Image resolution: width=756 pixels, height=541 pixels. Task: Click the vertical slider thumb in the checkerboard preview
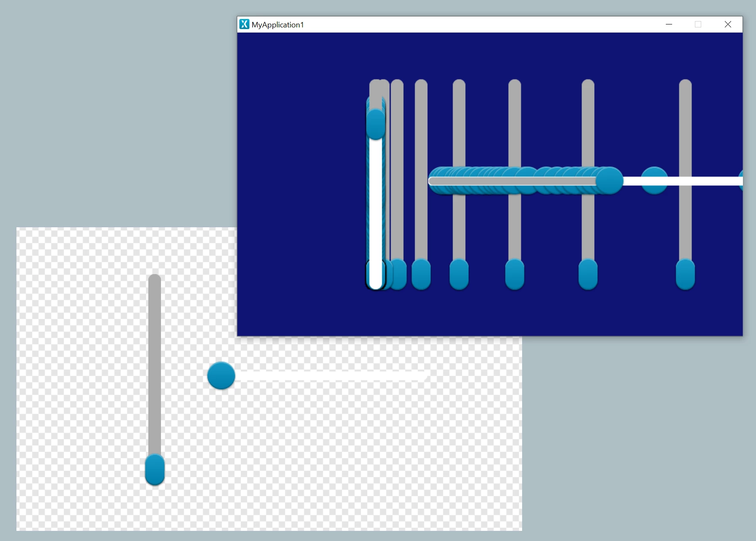pyautogui.click(x=155, y=469)
